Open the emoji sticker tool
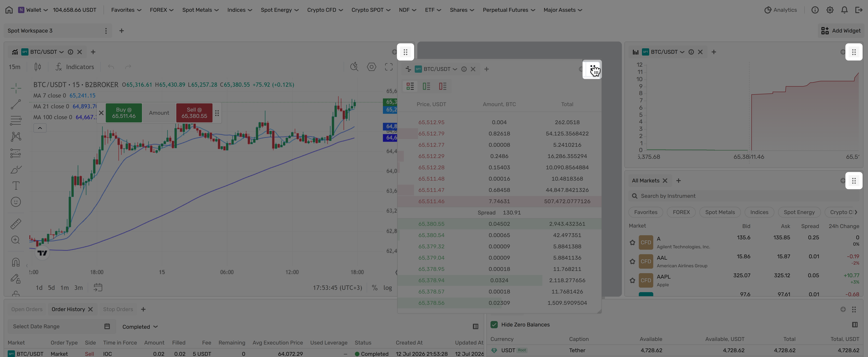The width and height of the screenshot is (868, 357). (16, 202)
